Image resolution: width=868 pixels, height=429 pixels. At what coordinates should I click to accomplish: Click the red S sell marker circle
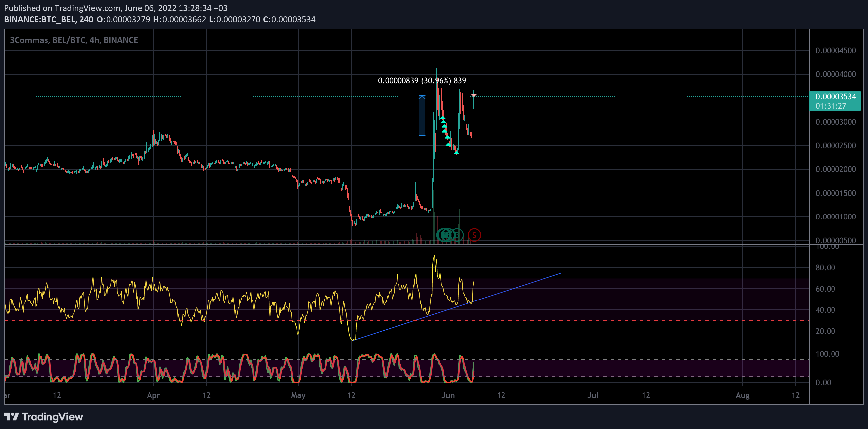[474, 235]
